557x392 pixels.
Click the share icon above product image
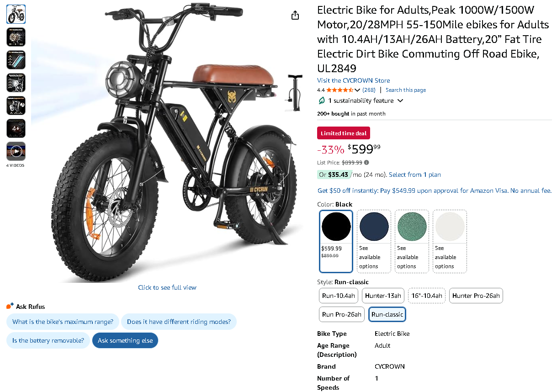click(295, 15)
